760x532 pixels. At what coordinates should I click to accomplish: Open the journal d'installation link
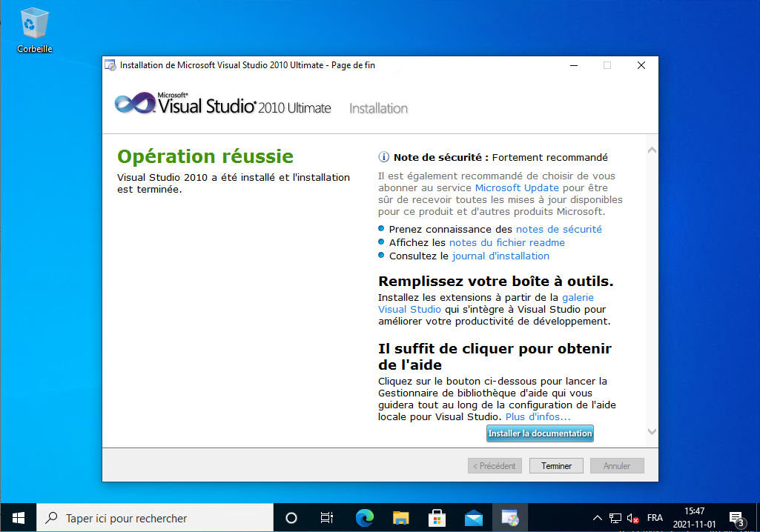[x=500, y=256]
